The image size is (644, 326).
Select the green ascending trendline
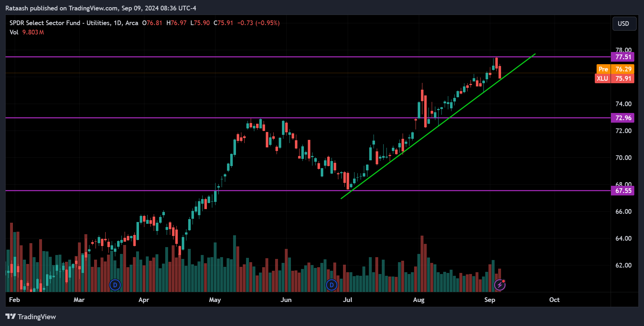(x=438, y=126)
